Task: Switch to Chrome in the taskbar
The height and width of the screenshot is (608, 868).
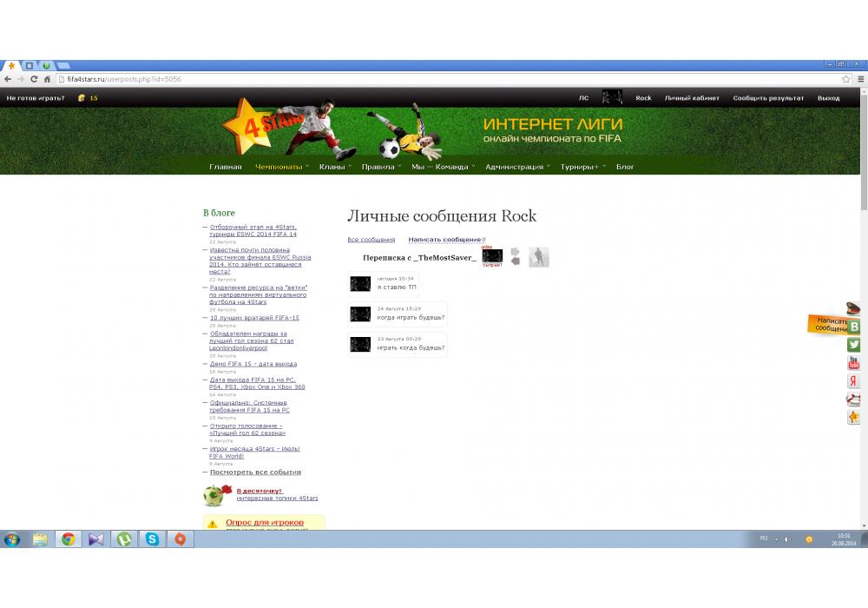Action: 68,539
